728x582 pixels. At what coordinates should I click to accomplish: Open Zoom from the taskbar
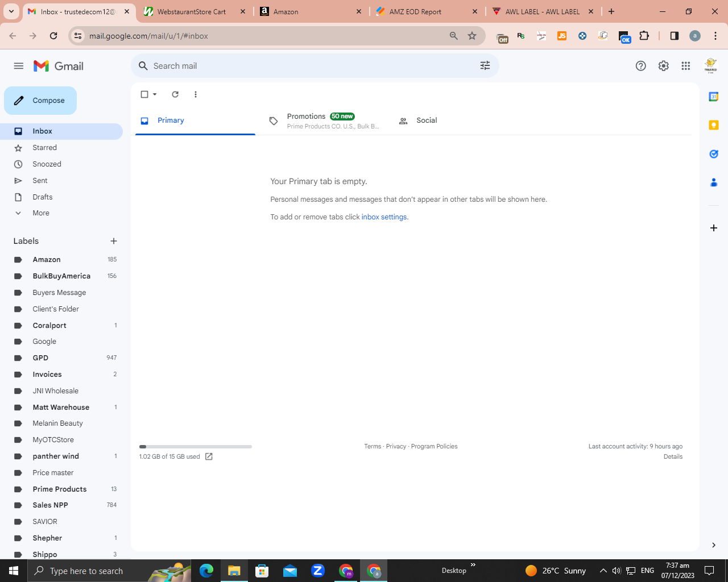318,571
